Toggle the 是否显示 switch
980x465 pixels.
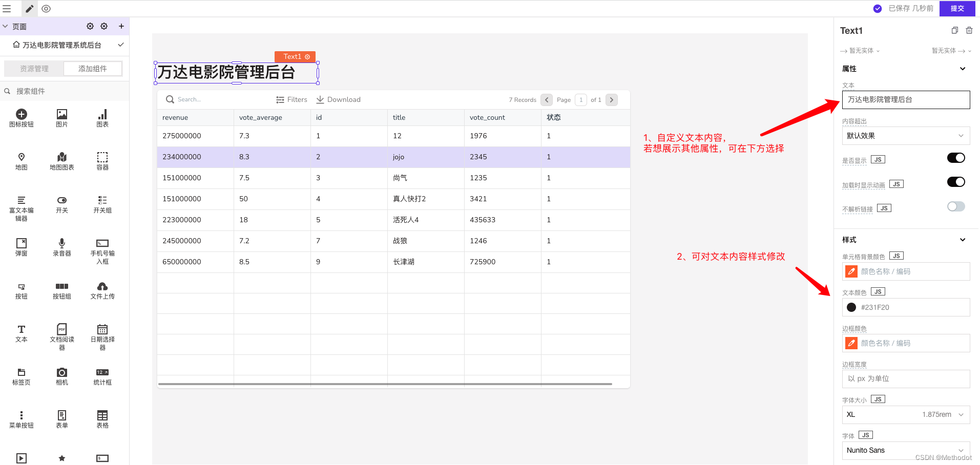(956, 158)
